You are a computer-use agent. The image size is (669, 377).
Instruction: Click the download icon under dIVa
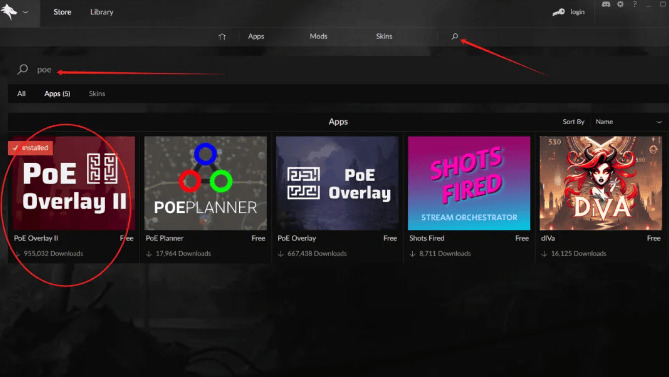click(x=544, y=254)
